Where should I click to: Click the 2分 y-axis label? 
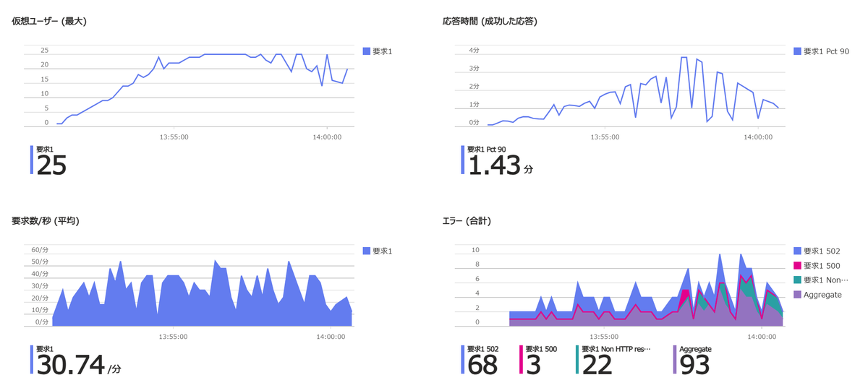pos(475,86)
